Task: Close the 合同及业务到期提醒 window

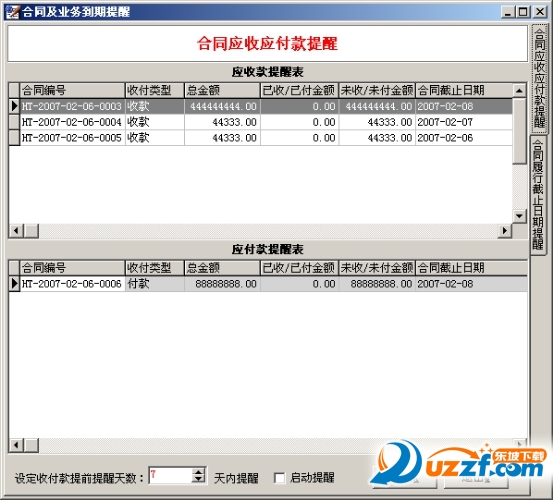Action: (x=540, y=12)
